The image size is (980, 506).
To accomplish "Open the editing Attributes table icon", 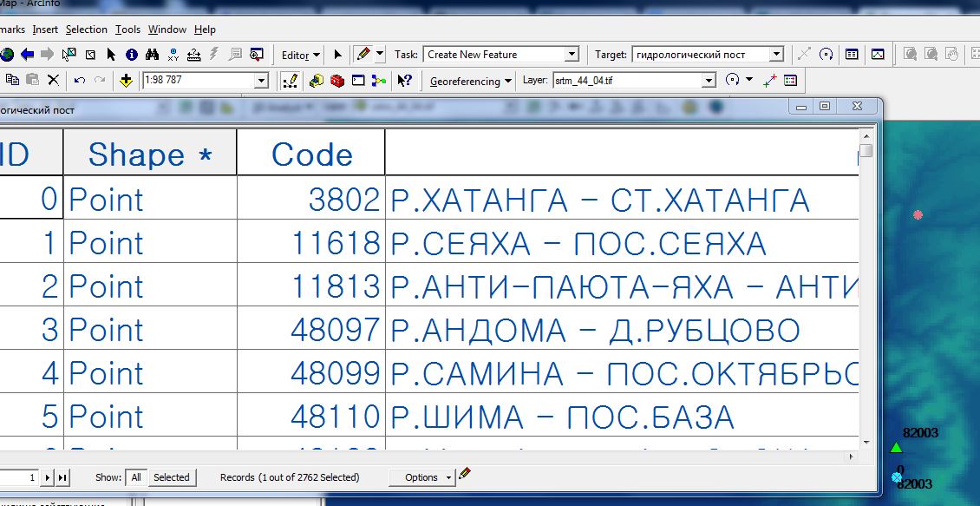I will pos(852,55).
